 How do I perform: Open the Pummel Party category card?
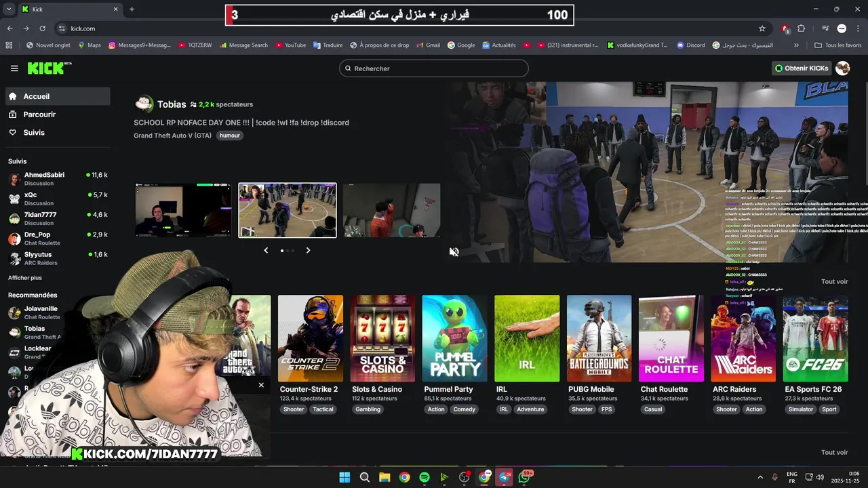455,338
